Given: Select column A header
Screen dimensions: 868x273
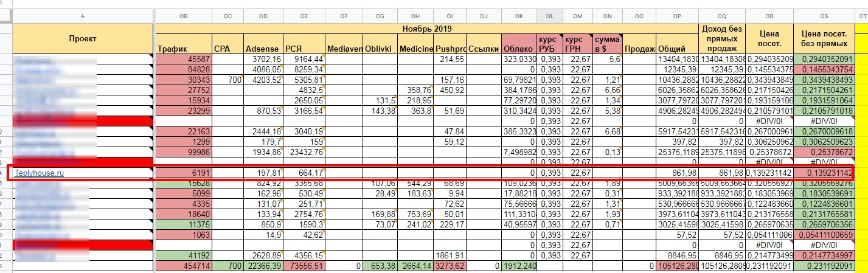Looking at the screenshot, I should pyautogui.click(x=83, y=16).
